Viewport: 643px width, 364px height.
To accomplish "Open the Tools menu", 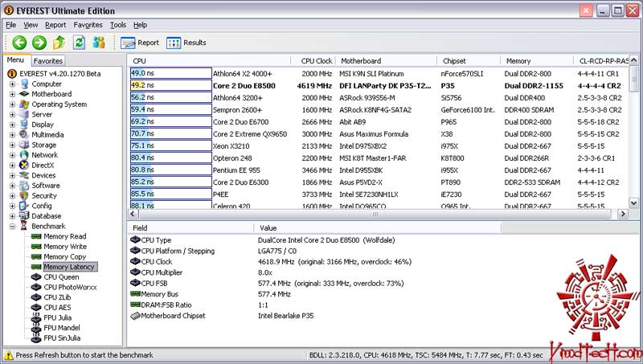I will [118, 25].
